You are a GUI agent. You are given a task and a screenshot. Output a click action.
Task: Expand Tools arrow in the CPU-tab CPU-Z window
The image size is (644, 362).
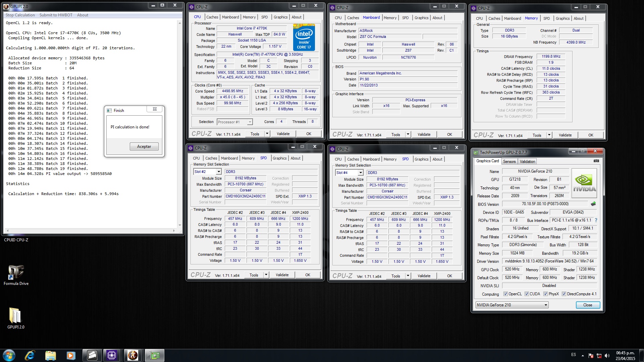tap(267, 134)
